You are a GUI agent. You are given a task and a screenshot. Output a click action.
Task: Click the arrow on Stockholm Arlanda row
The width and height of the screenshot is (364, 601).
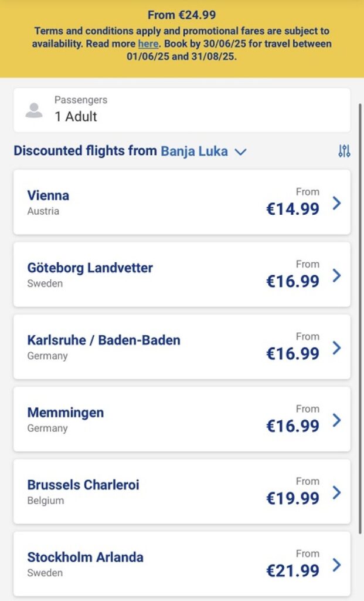(x=336, y=565)
